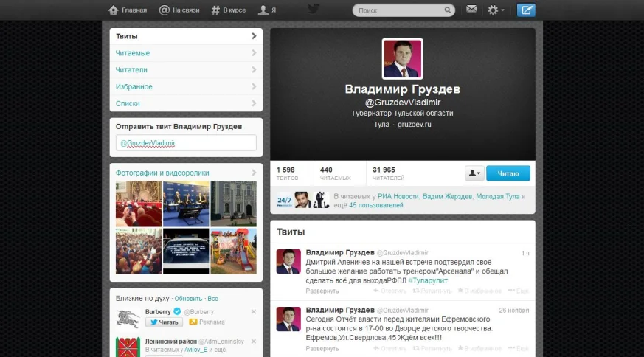This screenshot has height=357, width=644.
Task: Expand first tweet with Развернуть
Action: (x=322, y=291)
